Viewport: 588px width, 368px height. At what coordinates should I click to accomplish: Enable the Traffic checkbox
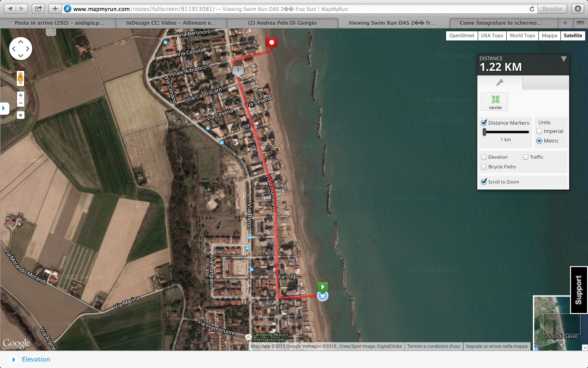(x=526, y=157)
